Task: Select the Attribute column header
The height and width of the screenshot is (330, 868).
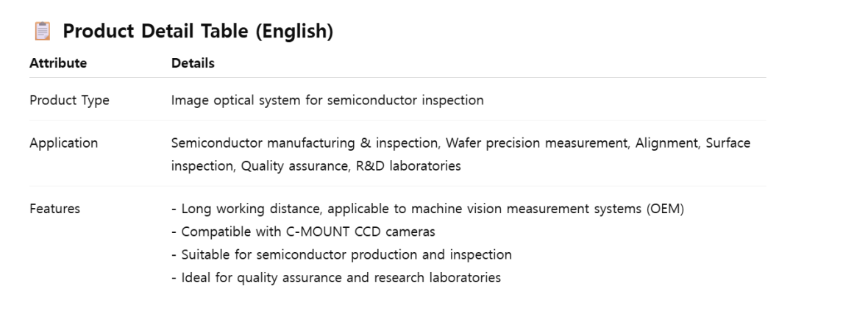Action: tap(58, 63)
